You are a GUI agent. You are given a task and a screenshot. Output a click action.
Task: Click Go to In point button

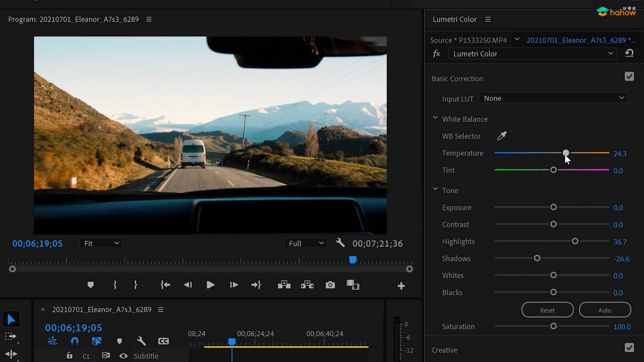point(165,285)
